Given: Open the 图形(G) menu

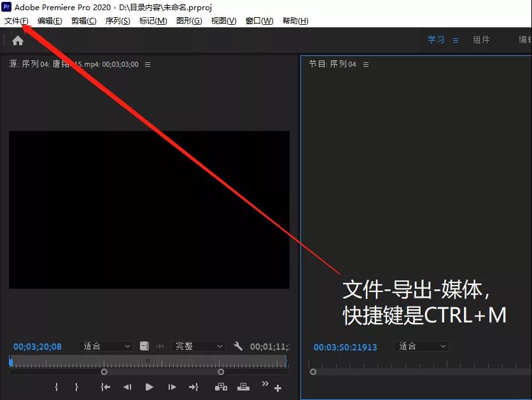Looking at the screenshot, I should (189, 21).
